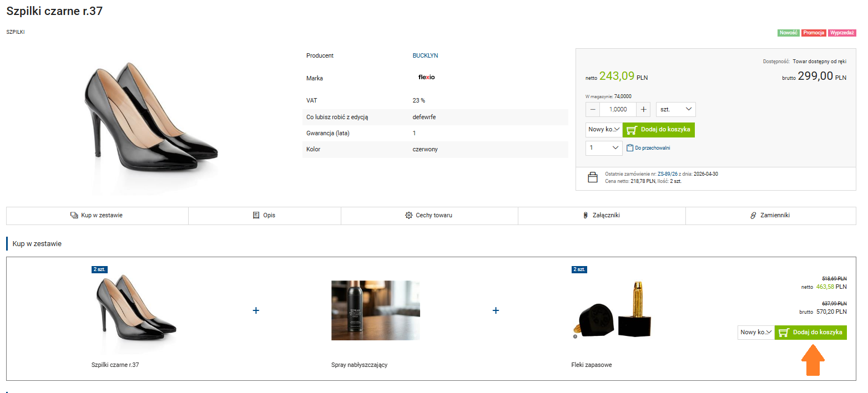The width and height of the screenshot is (868, 393).
Task: Click the cart icon in the bundle Dodaj do koszyka button
Action: click(x=784, y=333)
